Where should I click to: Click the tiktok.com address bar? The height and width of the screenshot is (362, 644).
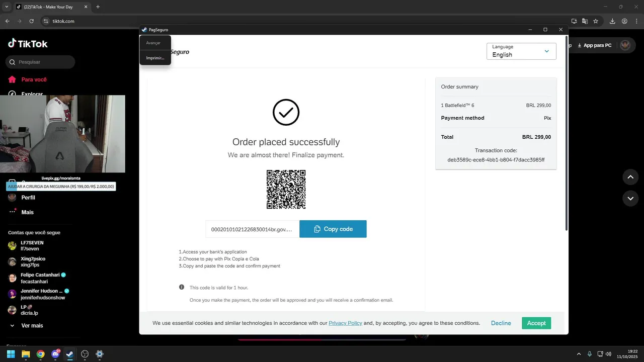(x=302, y=21)
